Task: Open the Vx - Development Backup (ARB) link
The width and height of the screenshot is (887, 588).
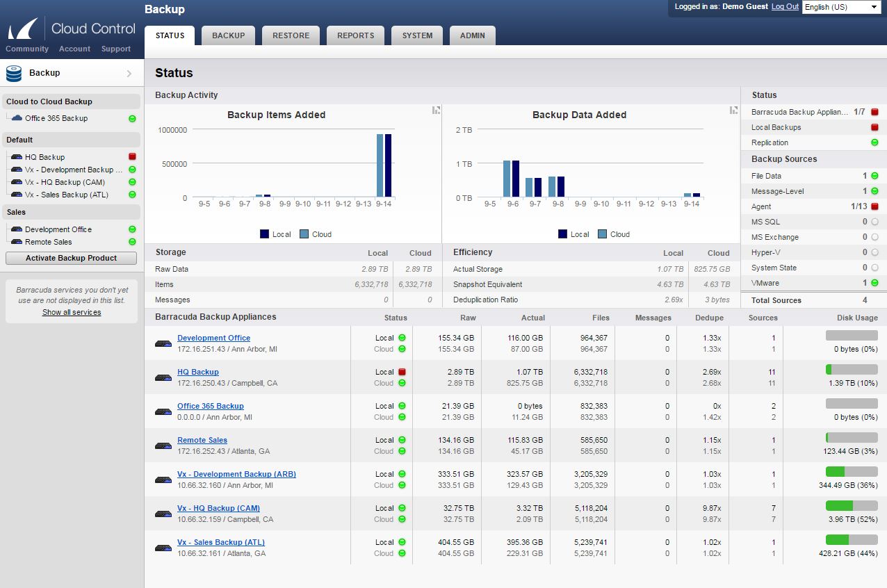Action: [x=236, y=474]
